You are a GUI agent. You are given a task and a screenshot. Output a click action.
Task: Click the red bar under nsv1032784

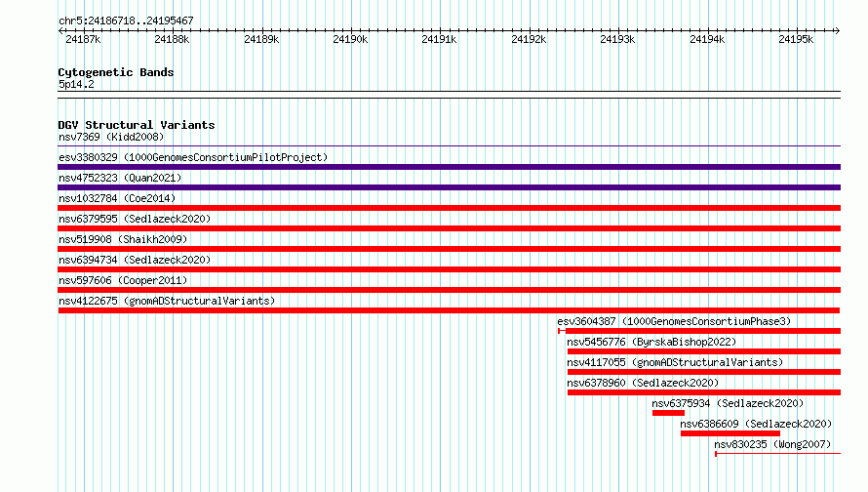[x=449, y=208]
